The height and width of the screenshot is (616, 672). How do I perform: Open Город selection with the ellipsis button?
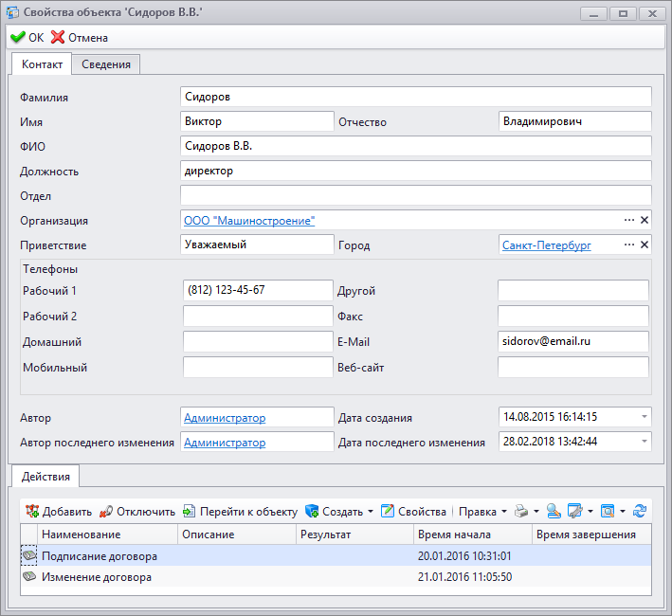pos(628,245)
